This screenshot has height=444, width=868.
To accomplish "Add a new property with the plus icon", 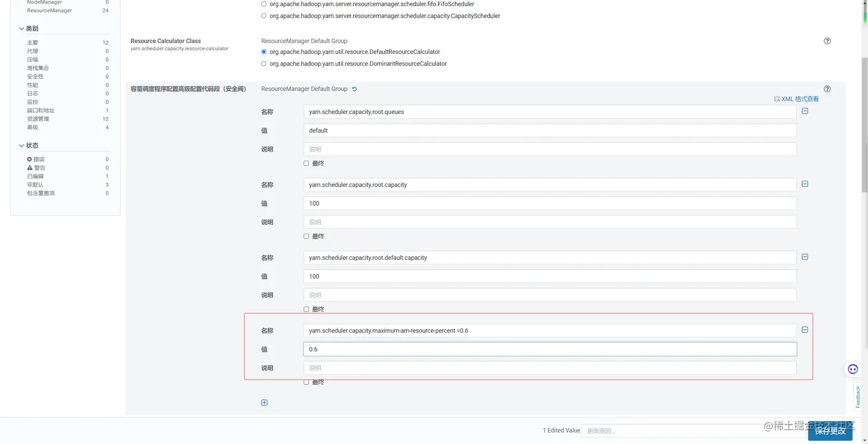I will 264,403.
